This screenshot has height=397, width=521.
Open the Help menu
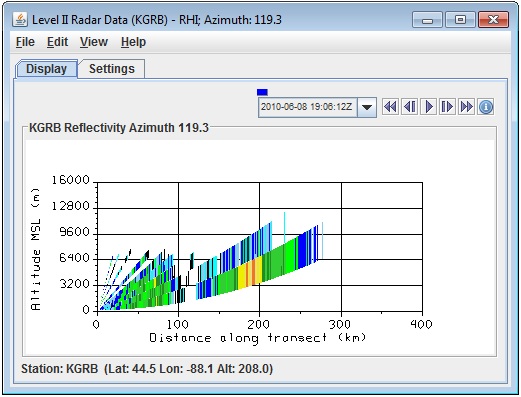[x=133, y=42]
